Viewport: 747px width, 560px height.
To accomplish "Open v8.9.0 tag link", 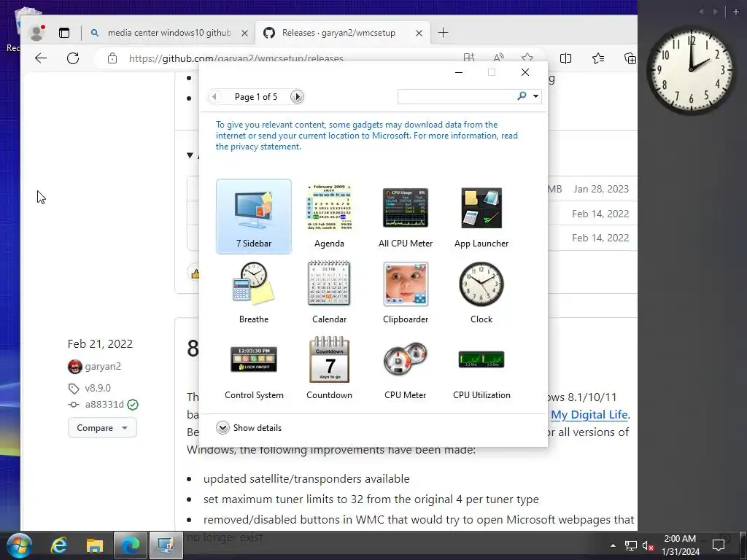I will 98,388.
